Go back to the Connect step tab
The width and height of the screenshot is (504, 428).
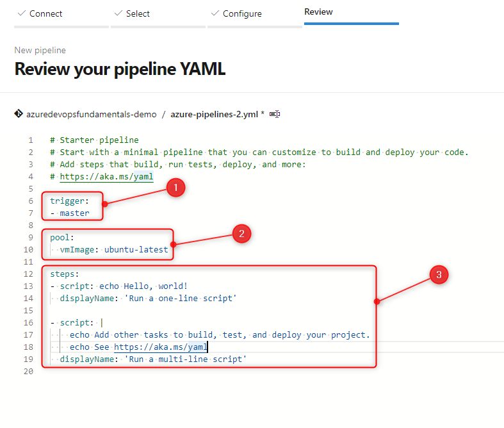[x=46, y=13]
